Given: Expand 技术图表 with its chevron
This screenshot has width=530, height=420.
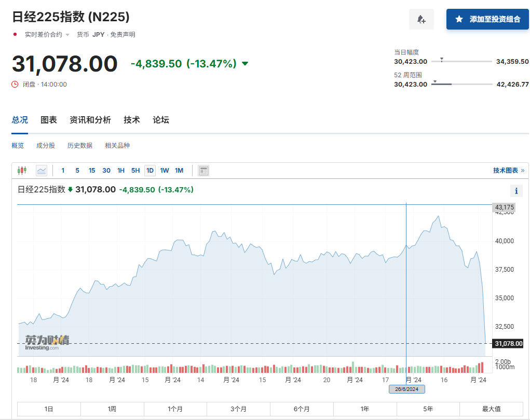Looking at the screenshot, I should click(x=523, y=170).
